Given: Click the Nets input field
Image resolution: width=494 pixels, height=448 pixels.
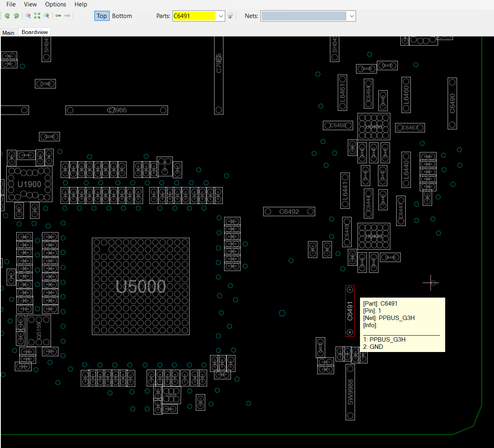Looking at the screenshot, I should (x=304, y=16).
